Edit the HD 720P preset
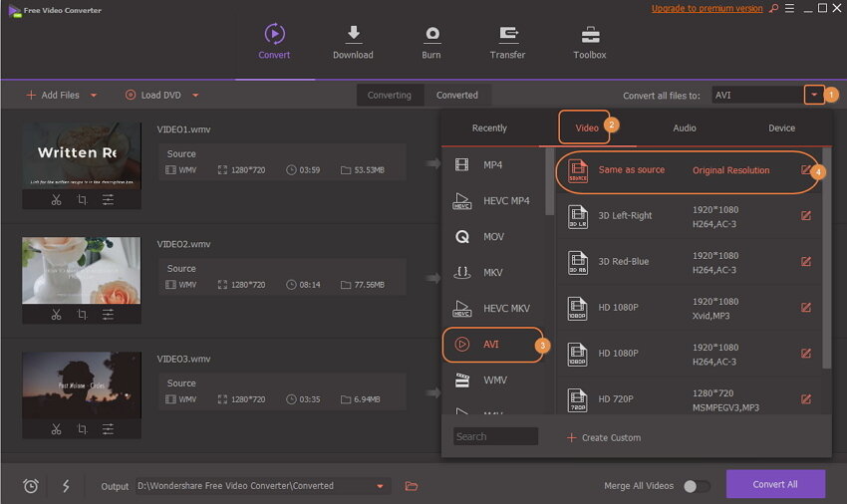 805,399
